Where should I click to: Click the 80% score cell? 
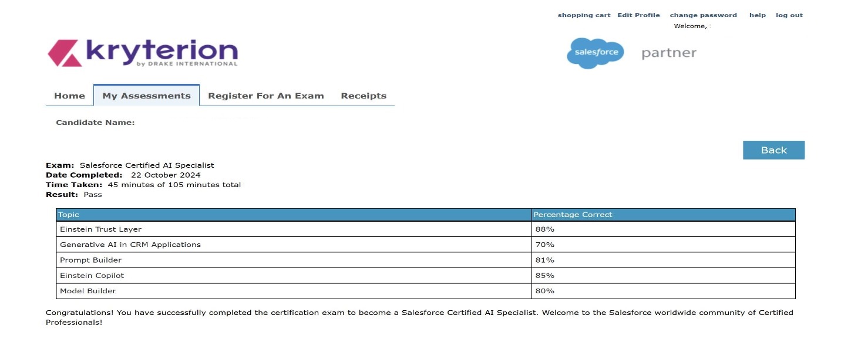coord(663,291)
